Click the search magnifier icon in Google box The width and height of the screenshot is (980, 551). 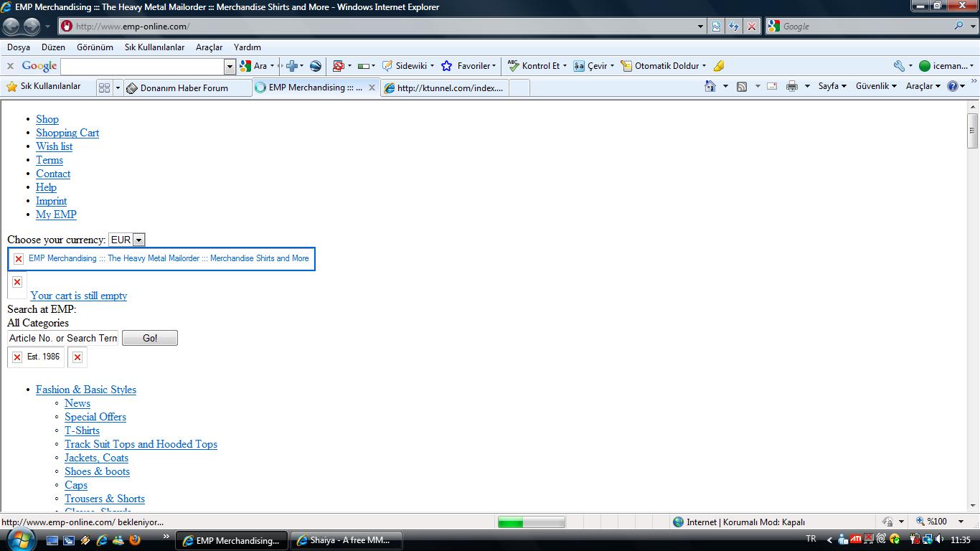click(x=959, y=26)
